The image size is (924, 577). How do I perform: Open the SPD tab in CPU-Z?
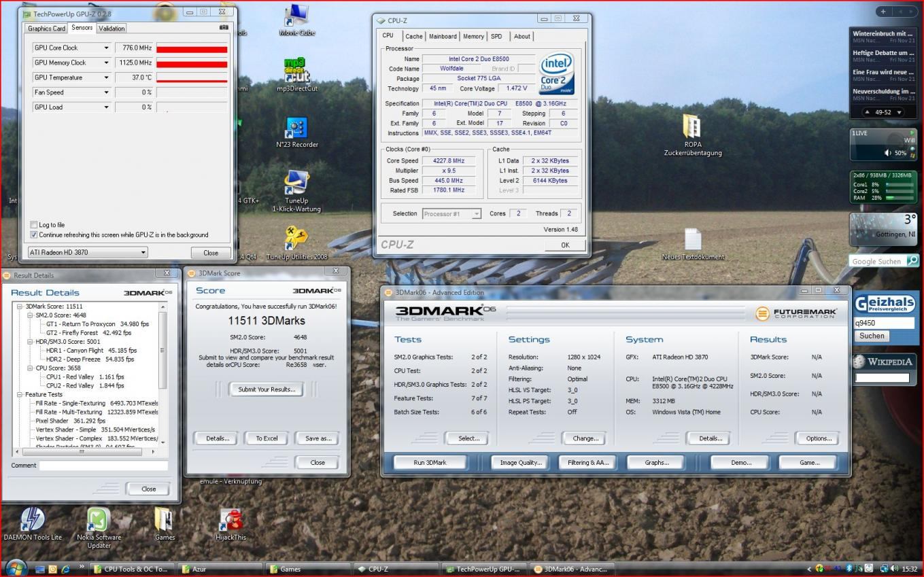496,37
